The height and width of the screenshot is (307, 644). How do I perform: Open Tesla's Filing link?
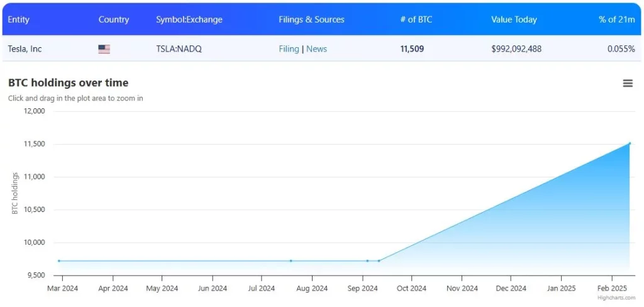pos(289,49)
